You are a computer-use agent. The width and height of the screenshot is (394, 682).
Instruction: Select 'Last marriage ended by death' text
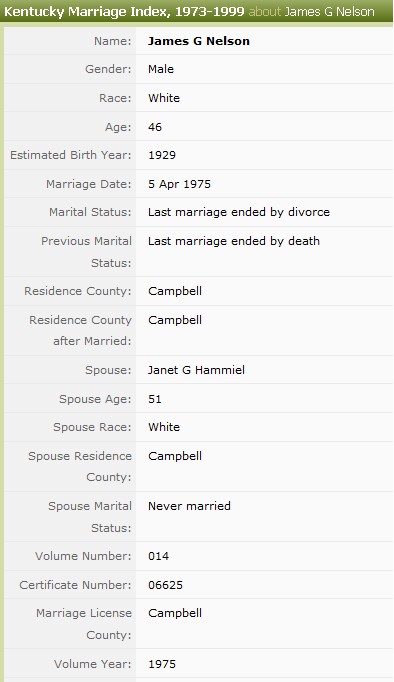click(x=234, y=241)
